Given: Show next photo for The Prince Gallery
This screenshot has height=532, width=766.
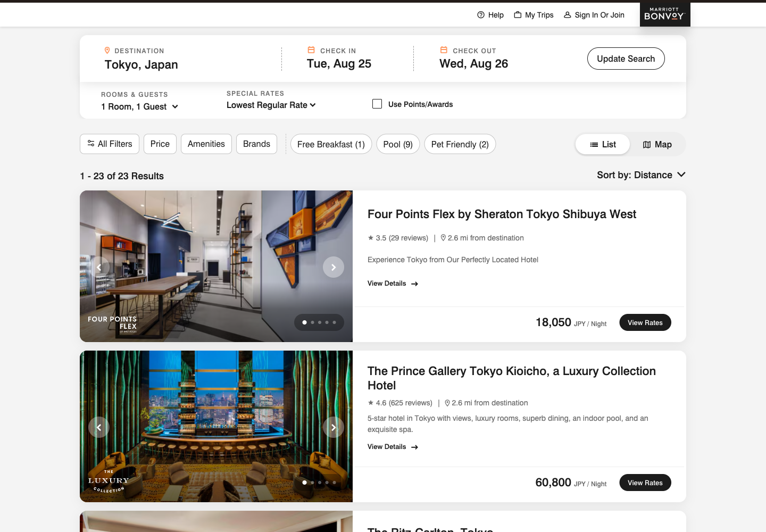Looking at the screenshot, I should 334,427.
